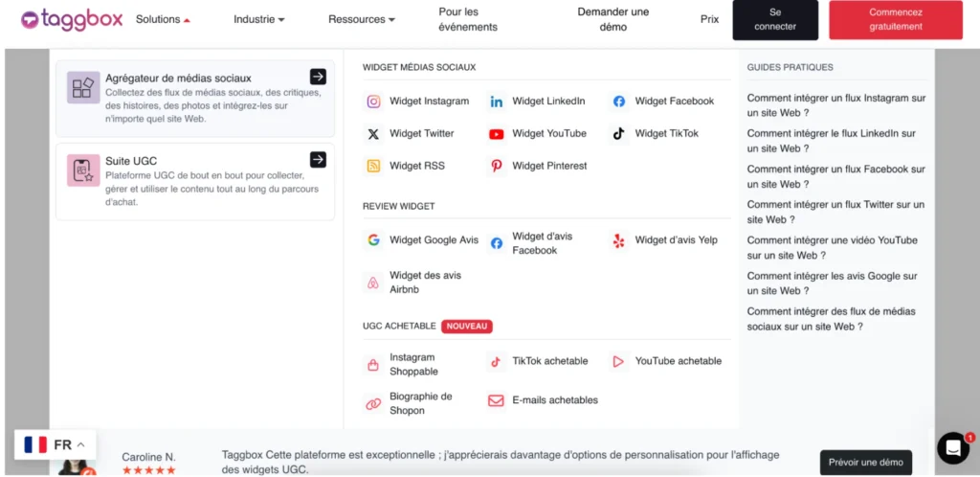Viewport: 980px width, 477px height.
Task: Click the YouTube achetable play icon
Action: [619, 361]
